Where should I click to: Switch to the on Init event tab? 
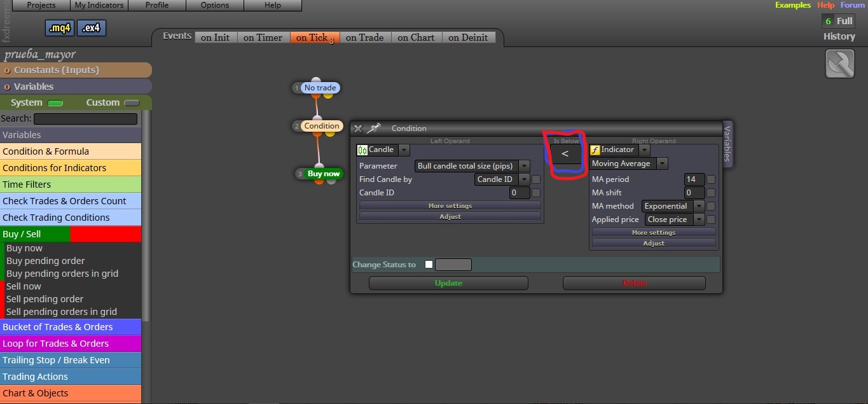click(x=215, y=38)
